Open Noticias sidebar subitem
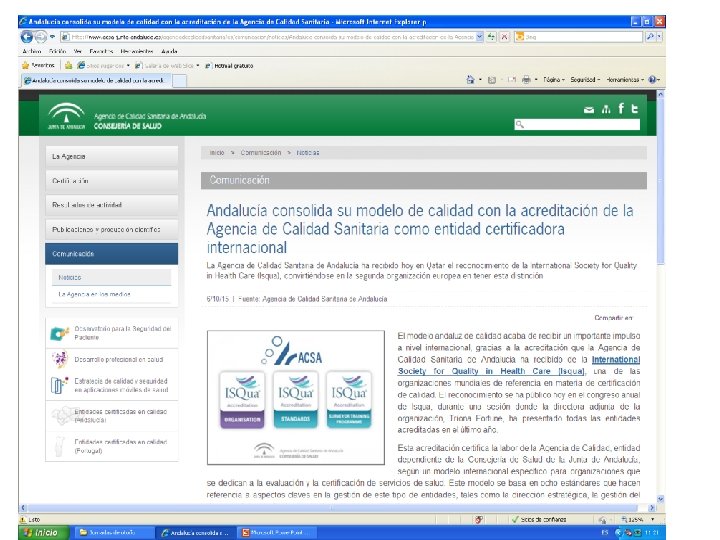 coord(112,277)
